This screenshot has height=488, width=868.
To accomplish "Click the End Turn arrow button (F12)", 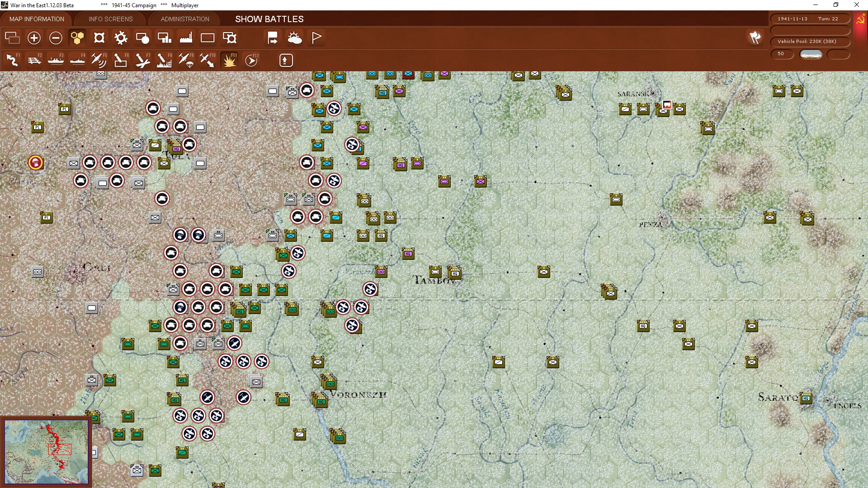I will click(x=251, y=60).
